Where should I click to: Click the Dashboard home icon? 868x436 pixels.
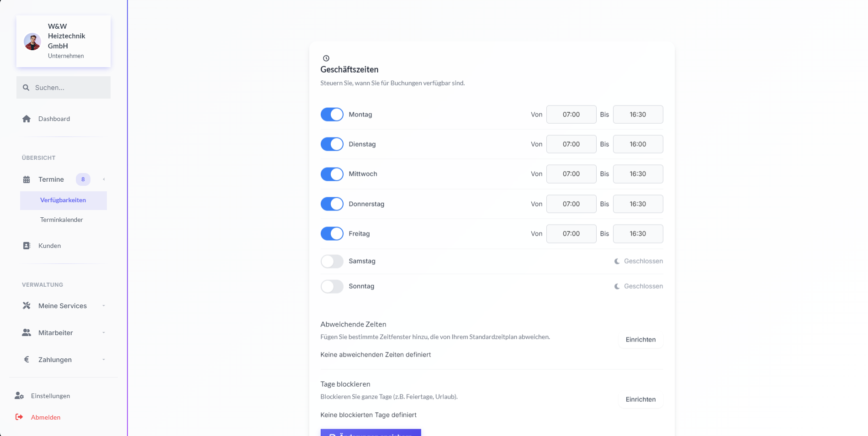26,119
